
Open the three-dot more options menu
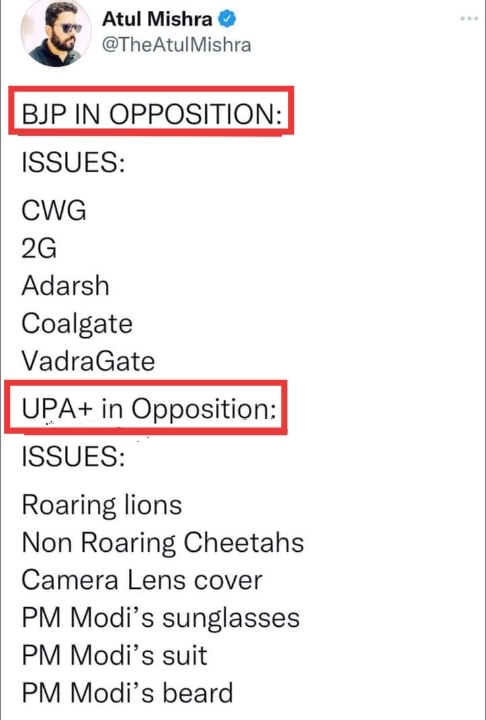469,19
